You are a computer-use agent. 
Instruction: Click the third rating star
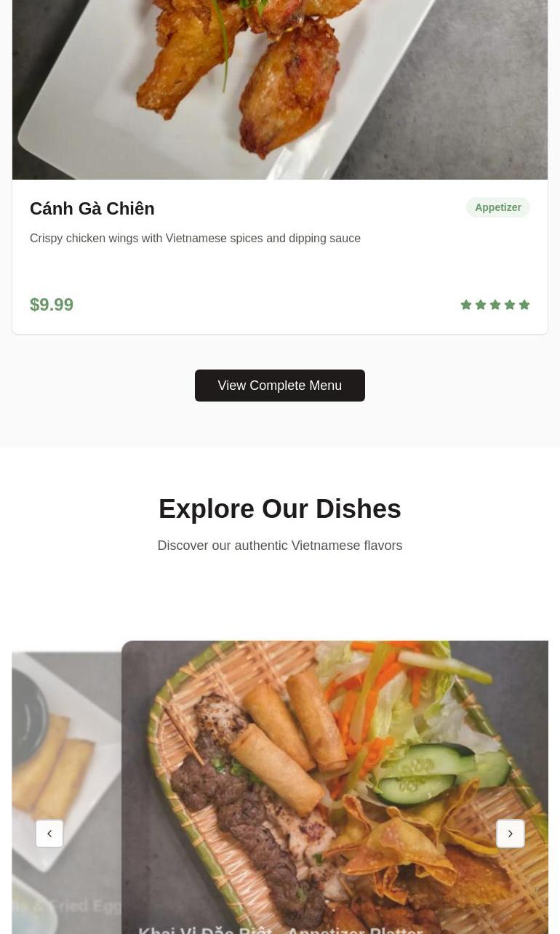[495, 305]
